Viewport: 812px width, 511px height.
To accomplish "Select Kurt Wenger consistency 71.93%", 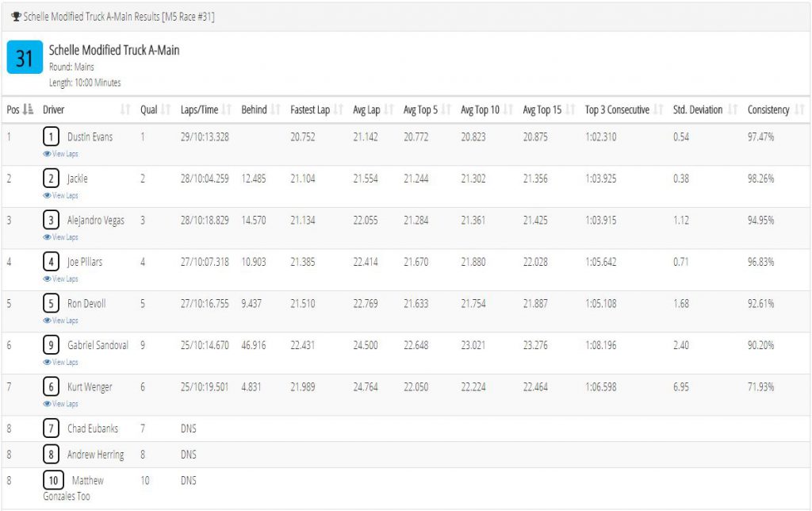I will 760,386.
